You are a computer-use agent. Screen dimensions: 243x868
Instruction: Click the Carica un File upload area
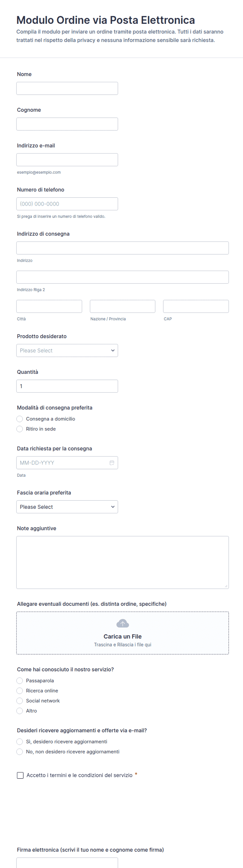[123, 633]
